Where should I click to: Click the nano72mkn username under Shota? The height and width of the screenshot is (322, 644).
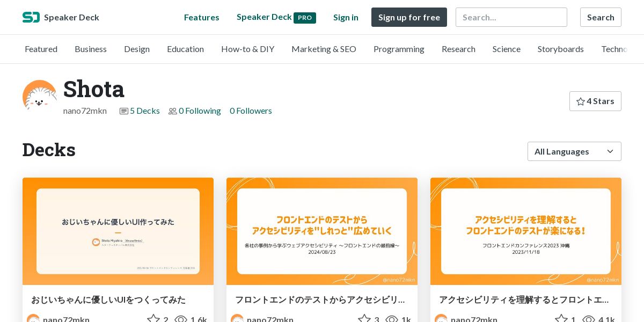click(x=85, y=111)
